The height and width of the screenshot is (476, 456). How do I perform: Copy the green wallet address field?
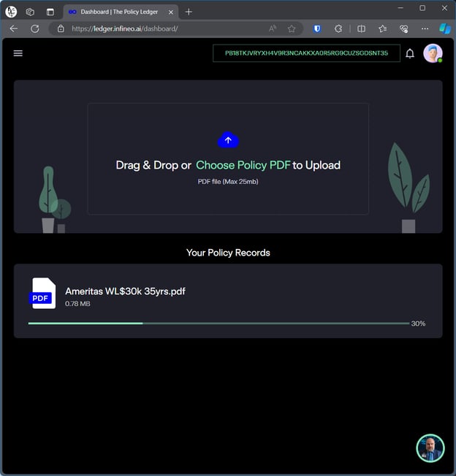click(x=306, y=53)
